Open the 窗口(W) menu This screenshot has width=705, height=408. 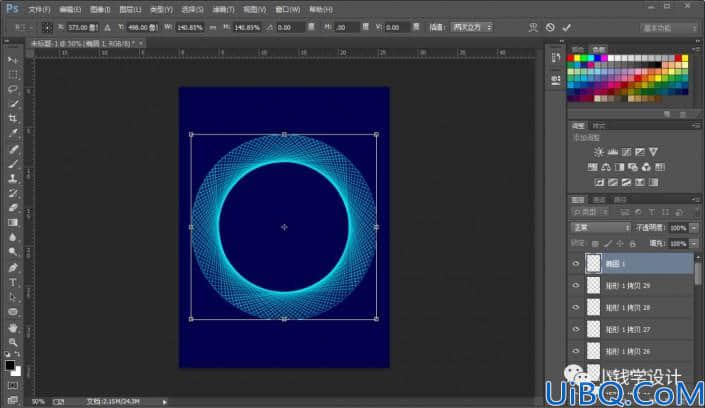click(287, 9)
